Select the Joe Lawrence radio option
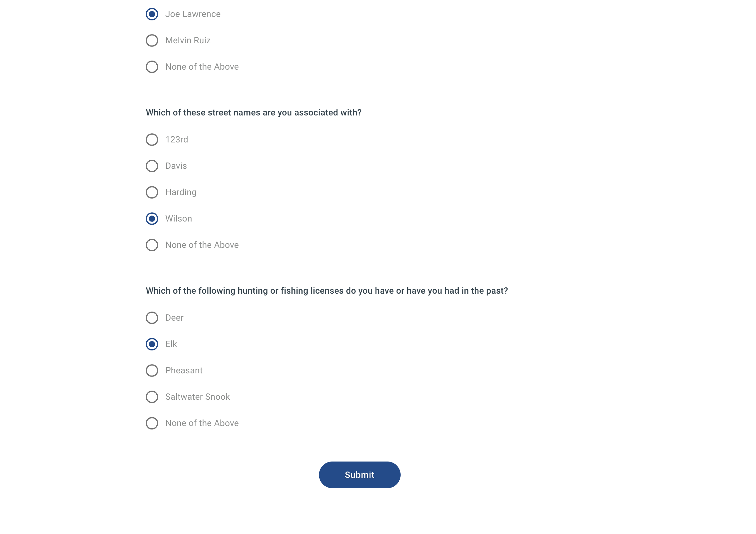This screenshot has height=534, width=756. [152, 14]
